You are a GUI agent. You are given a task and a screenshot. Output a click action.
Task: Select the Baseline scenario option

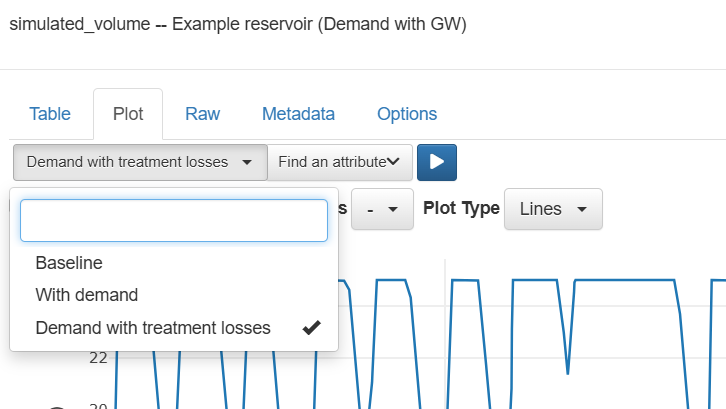(69, 263)
